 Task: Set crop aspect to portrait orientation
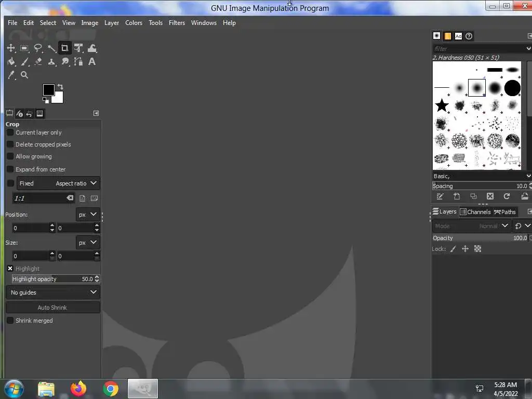point(82,198)
